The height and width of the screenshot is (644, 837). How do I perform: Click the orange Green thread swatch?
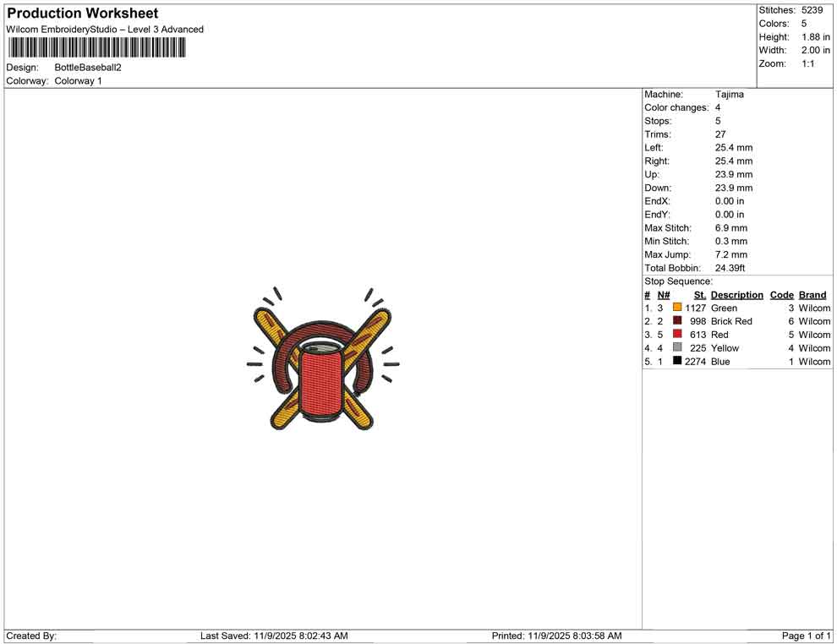pyautogui.click(x=677, y=308)
